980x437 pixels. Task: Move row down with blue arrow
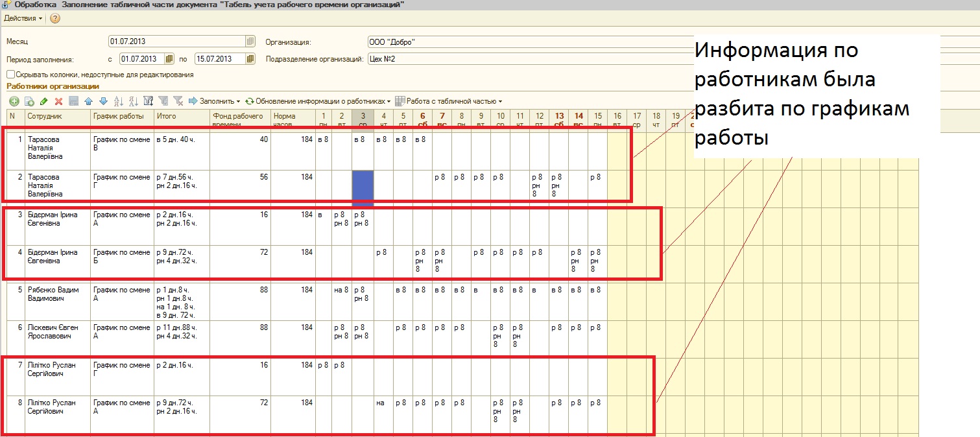(x=103, y=101)
